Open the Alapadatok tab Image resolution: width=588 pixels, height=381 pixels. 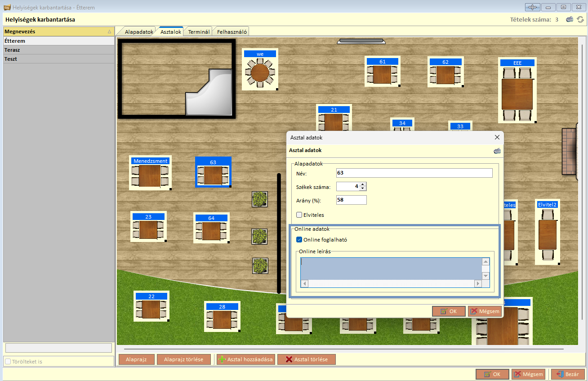point(139,32)
